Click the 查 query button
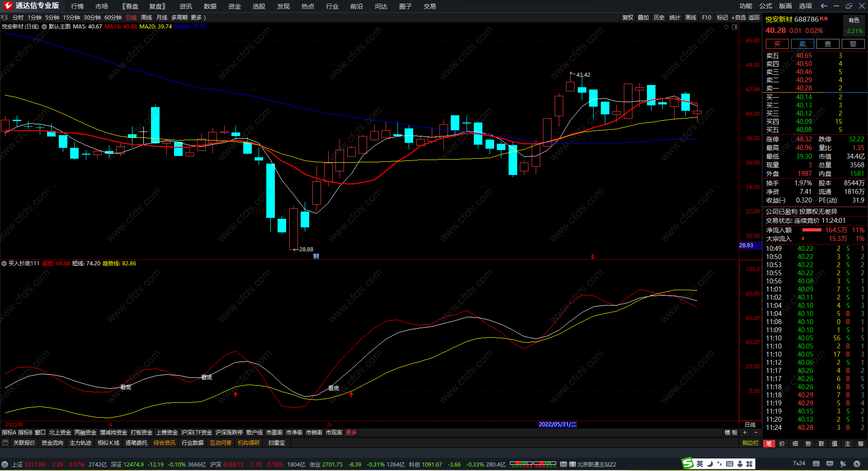This screenshot has height=471, width=868. tap(828, 44)
